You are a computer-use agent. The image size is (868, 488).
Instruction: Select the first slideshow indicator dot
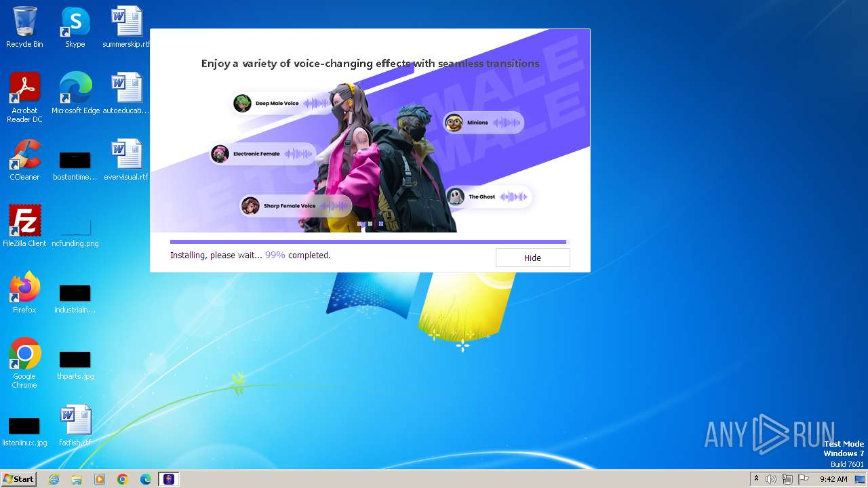(x=359, y=224)
